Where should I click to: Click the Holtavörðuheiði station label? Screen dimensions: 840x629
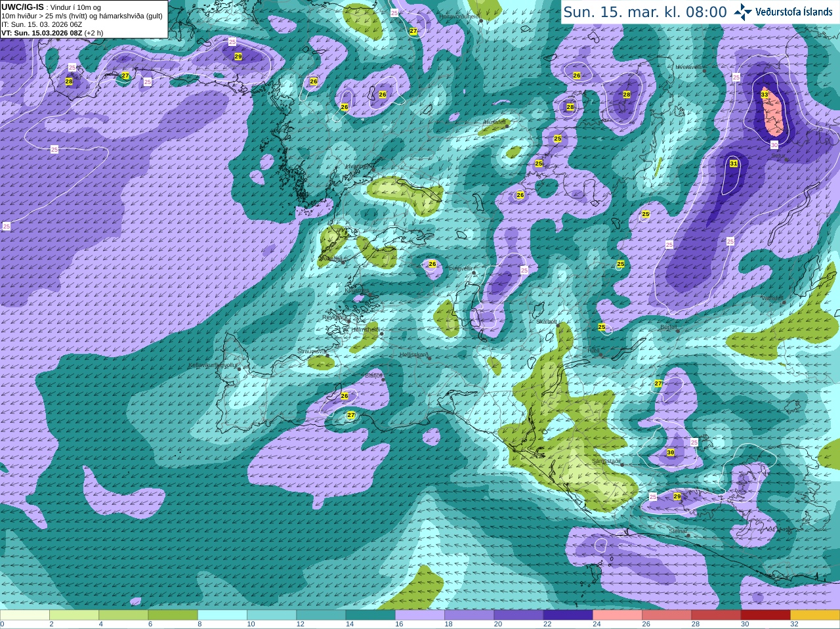click(459, 16)
